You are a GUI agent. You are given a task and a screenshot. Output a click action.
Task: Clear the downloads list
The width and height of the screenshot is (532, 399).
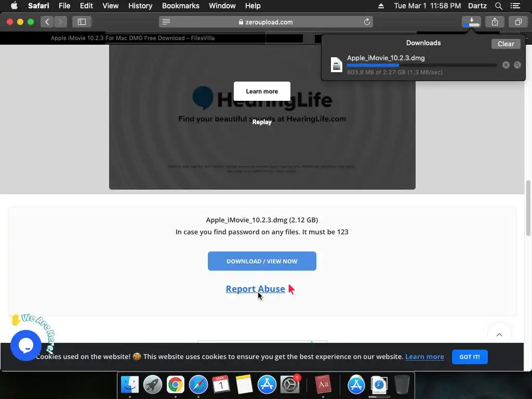[x=506, y=44]
